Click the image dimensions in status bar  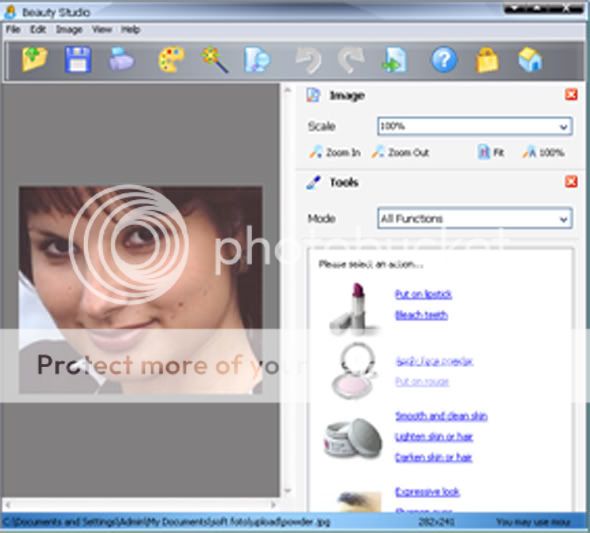[x=436, y=522]
